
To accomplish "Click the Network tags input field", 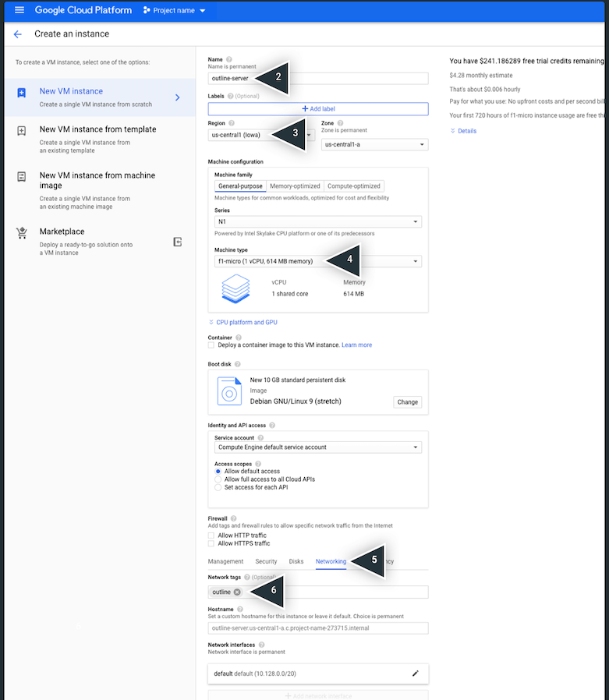I will (x=318, y=592).
